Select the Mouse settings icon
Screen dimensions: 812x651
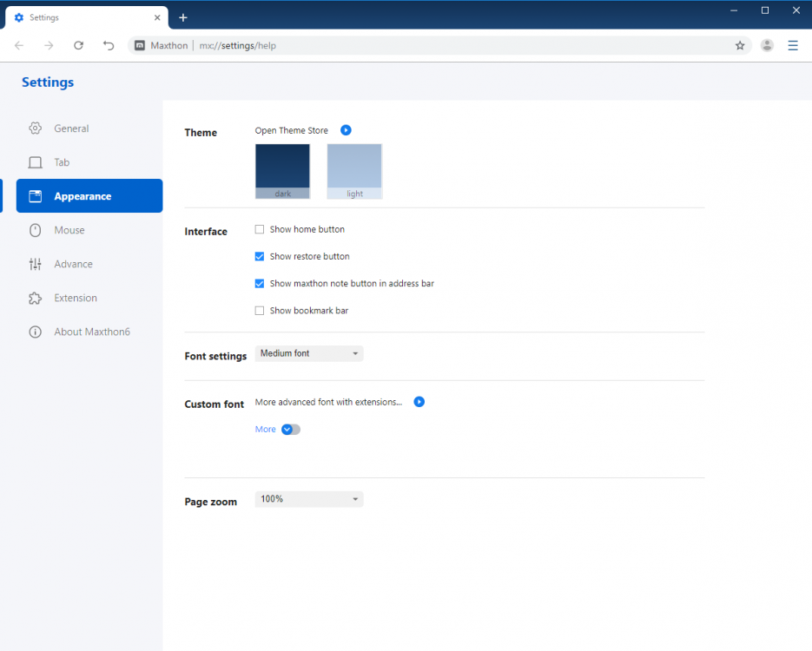pos(36,230)
